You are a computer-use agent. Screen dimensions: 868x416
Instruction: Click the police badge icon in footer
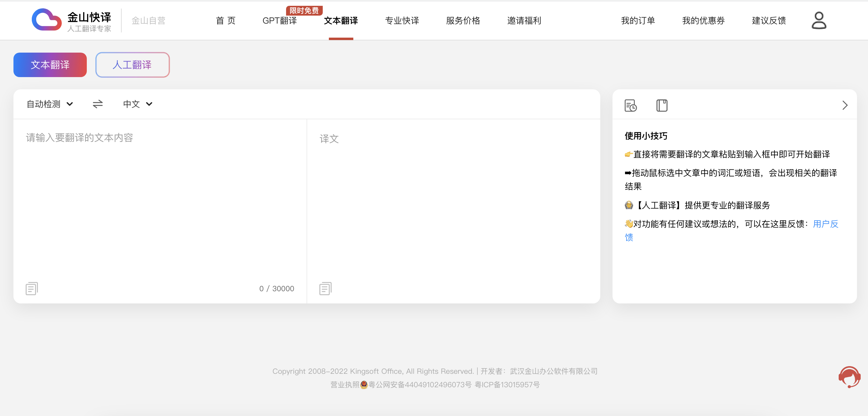point(364,385)
